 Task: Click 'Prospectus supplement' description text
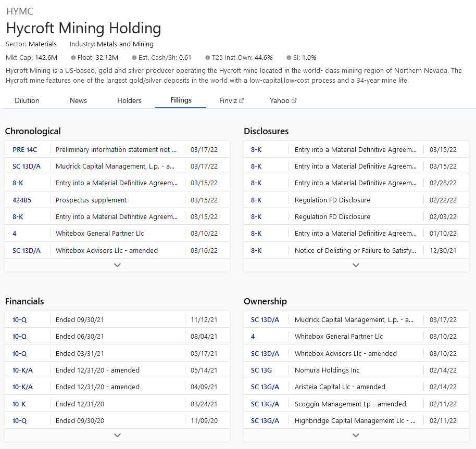pyautogui.click(x=91, y=200)
